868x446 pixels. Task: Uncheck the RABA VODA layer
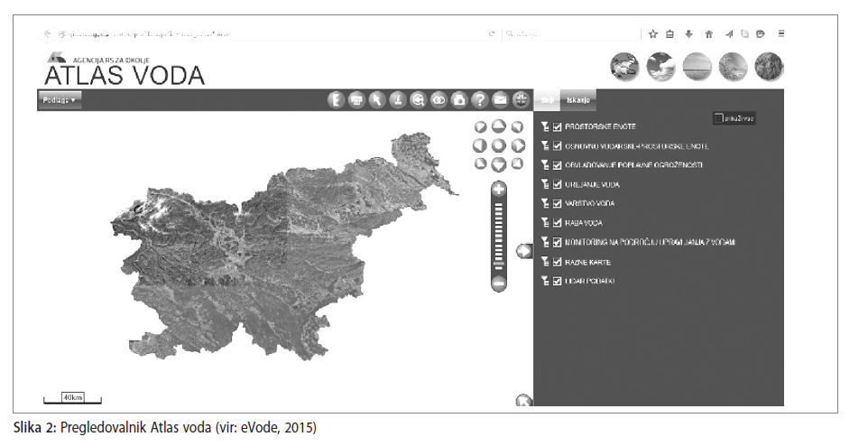click(x=557, y=223)
